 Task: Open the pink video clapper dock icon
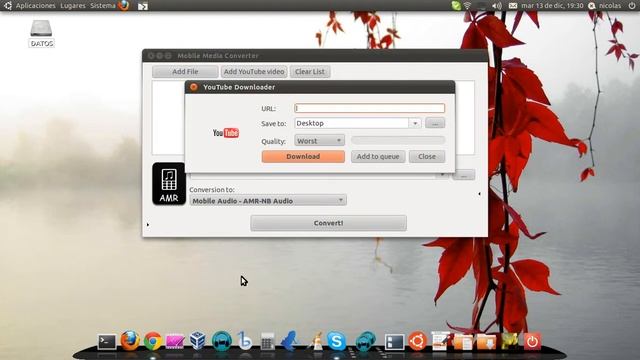pyautogui.click(x=175, y=342)
